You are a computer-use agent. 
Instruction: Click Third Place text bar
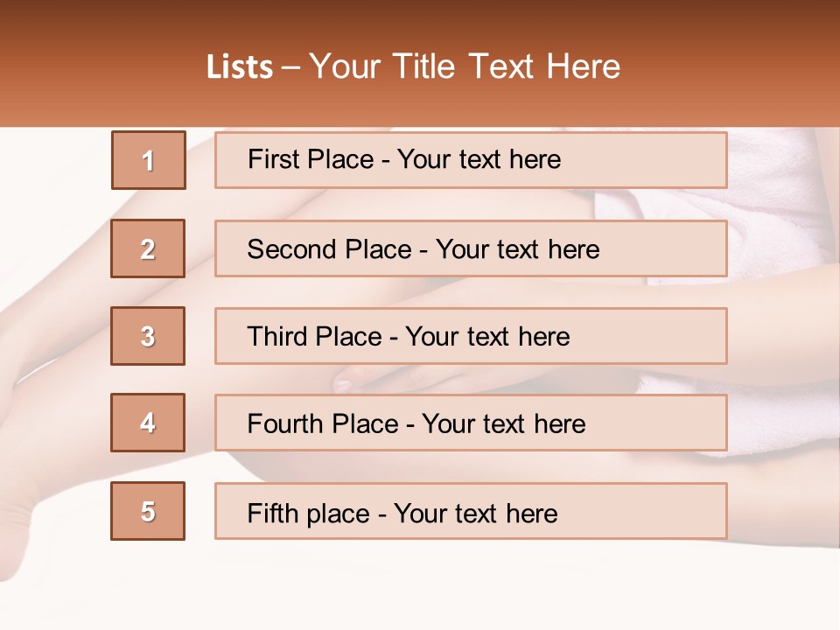click(471, 336)
